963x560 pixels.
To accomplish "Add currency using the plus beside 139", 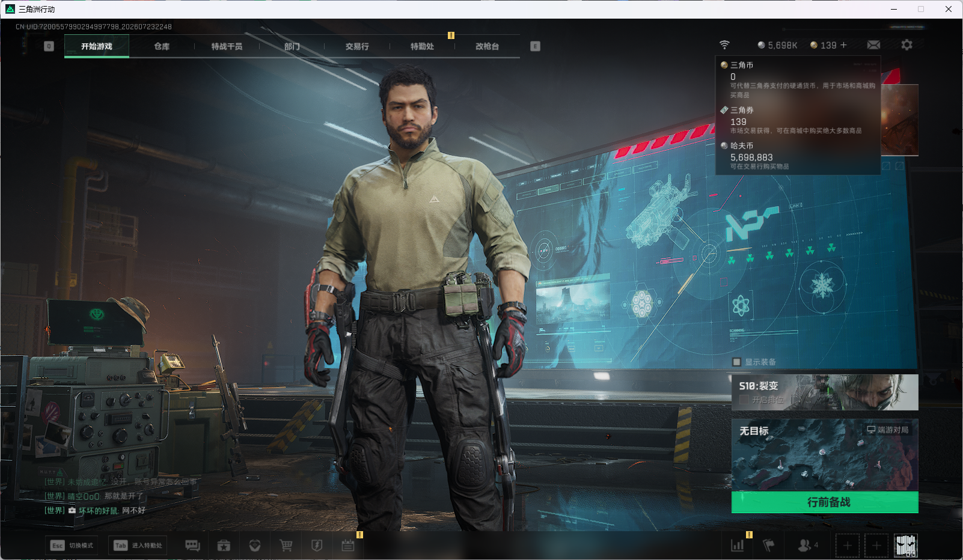I will (843, 45).
